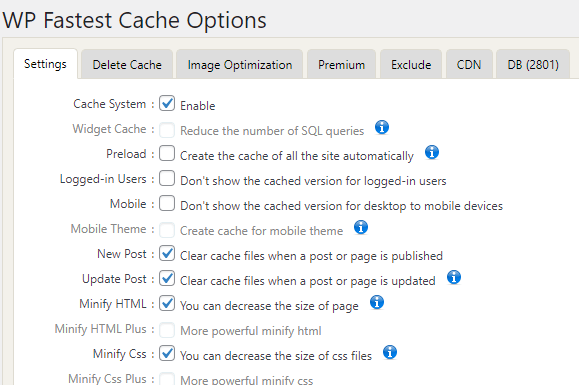Open the DB (2801) tab
579x385 pixels.
533,65
